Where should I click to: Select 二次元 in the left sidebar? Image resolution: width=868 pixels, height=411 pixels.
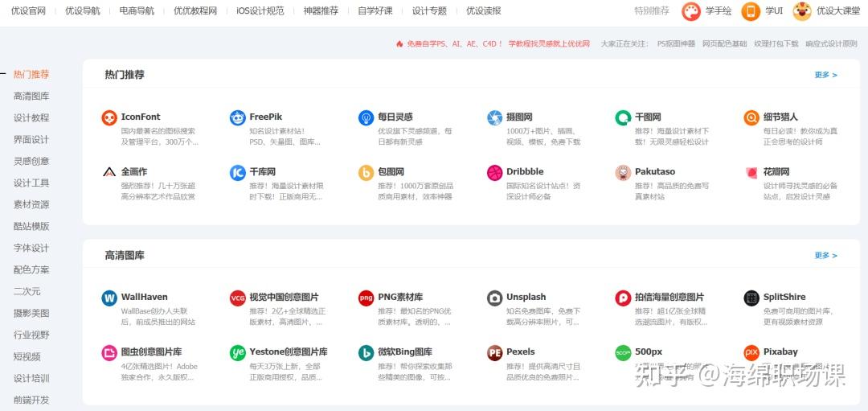point(27,291)
